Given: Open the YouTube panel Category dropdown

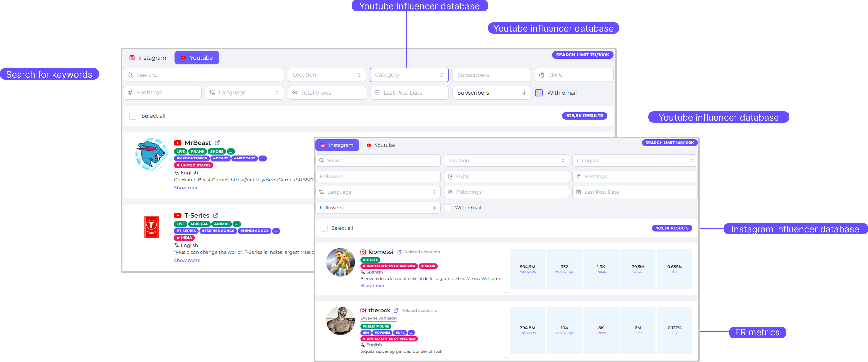Looking at the screenshot, I should [x=409, y=75].
